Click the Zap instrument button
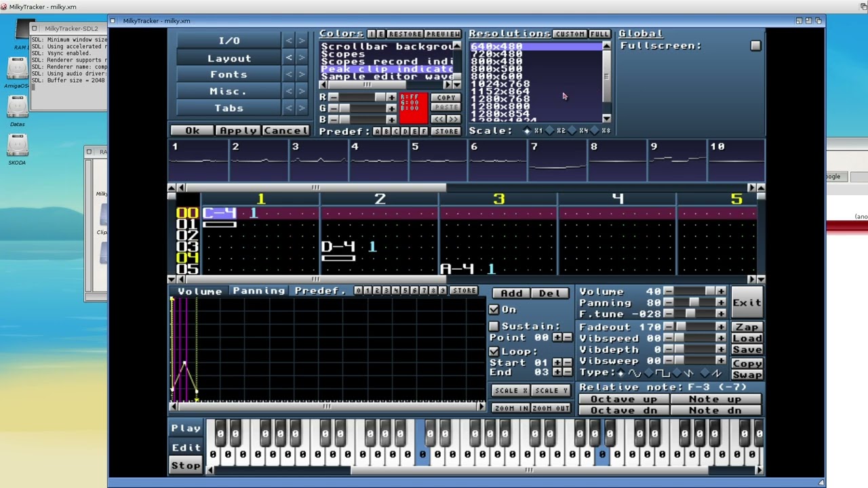The width and height of the screenshot is (868, 488). (747, 327)
